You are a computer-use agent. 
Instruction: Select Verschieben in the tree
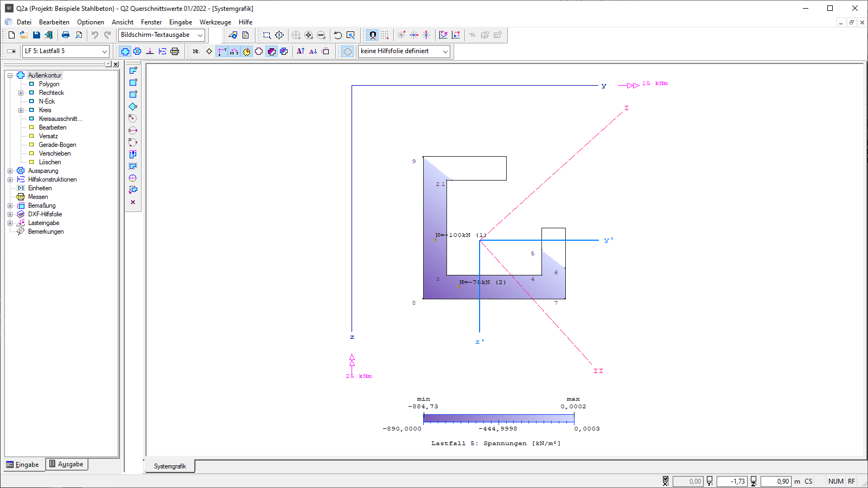tap(55, 153)
